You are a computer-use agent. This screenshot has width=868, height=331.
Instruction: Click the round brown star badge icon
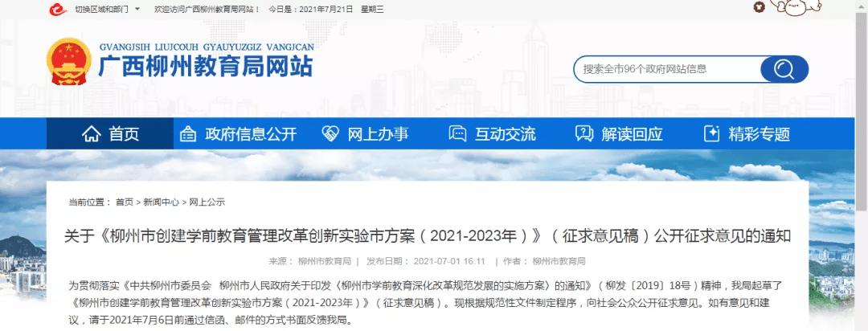(x=759, y=6)
